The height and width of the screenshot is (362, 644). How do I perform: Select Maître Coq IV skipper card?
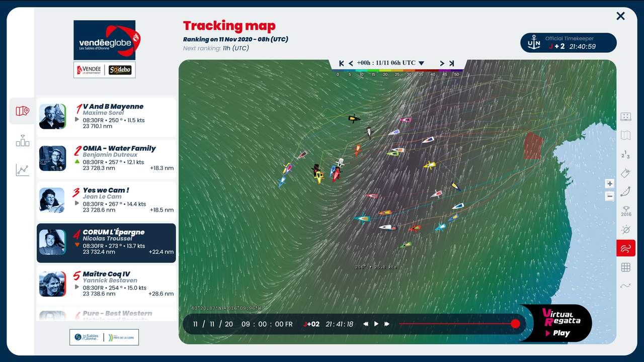point(107,285)
